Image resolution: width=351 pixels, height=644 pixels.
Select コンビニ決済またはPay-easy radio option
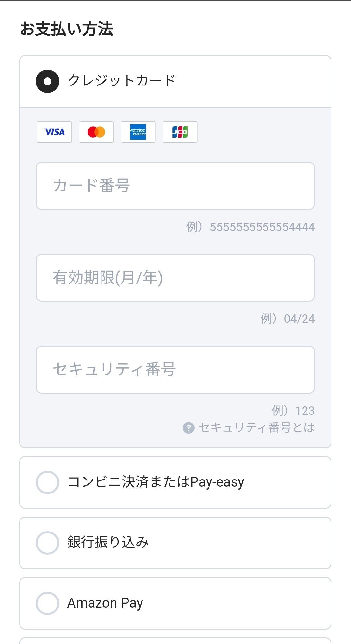pyautogui.click(x=47, y=482)
